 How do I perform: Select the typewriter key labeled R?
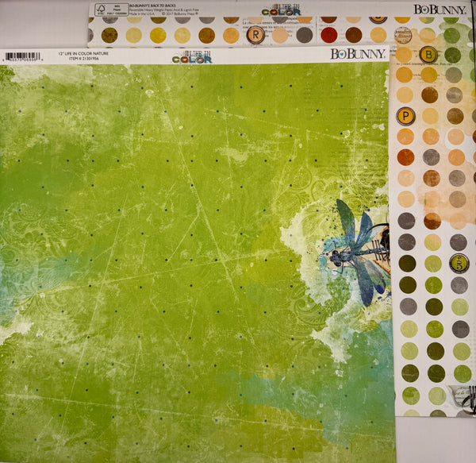pos(255,35)
